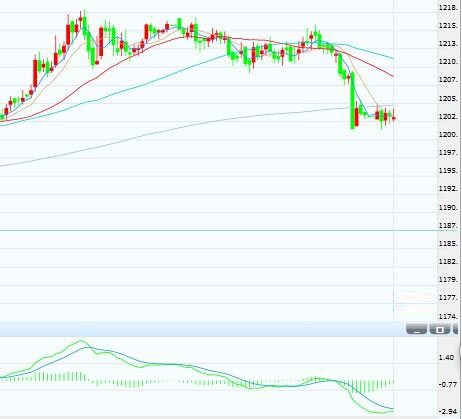Click the tall green candle near 1200 low

[352, 100]
